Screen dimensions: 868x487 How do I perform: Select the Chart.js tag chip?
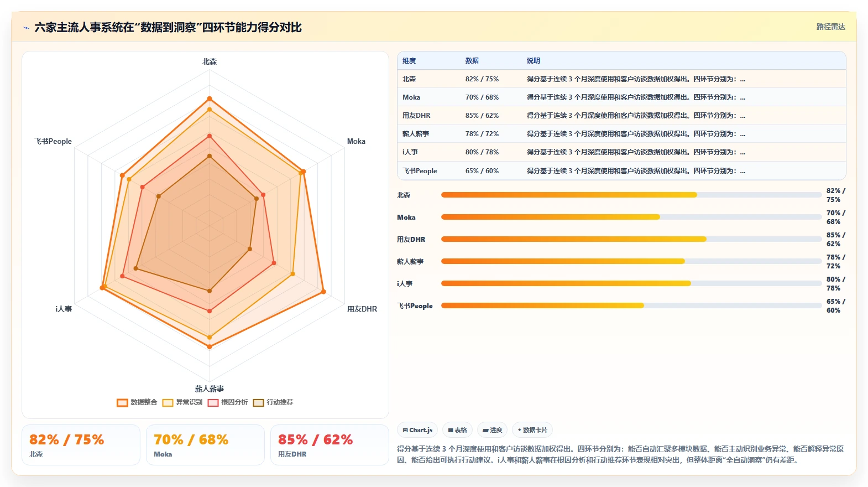click(417, 430)
